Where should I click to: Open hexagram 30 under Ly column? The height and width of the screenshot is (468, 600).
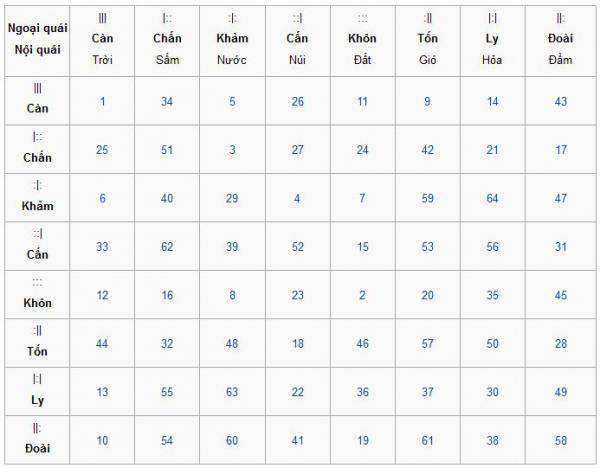tap(492, 392)
